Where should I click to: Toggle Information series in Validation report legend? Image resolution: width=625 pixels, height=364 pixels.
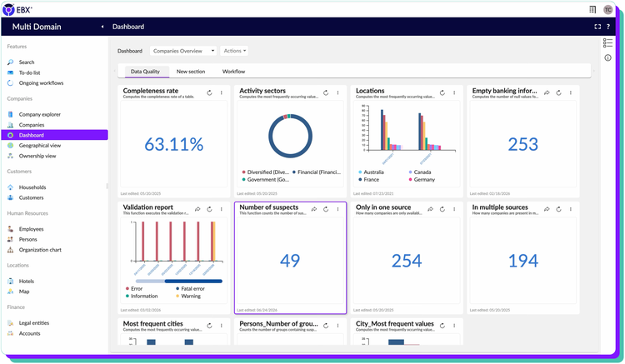(x=142, y=297)
